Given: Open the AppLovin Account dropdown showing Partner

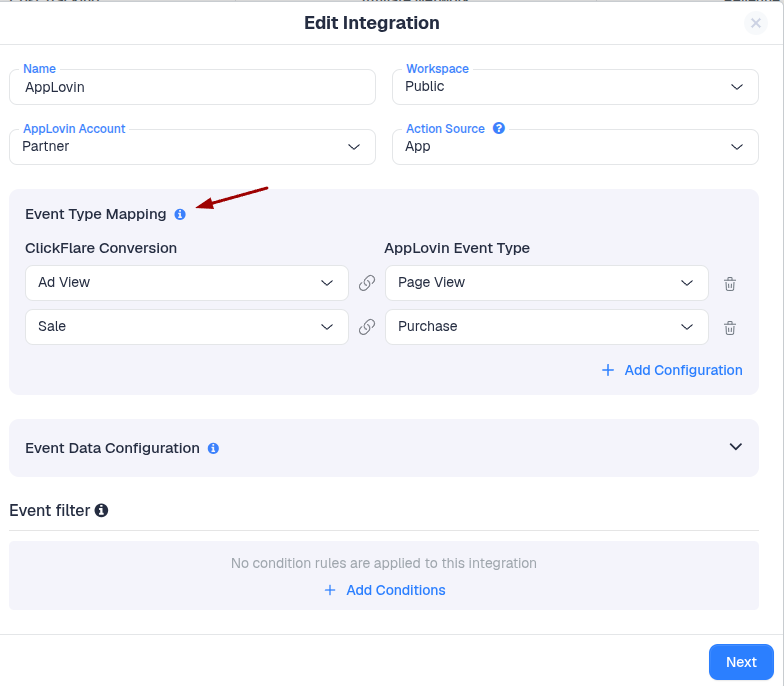Looking at the screenshot, I should click(192, 147).
